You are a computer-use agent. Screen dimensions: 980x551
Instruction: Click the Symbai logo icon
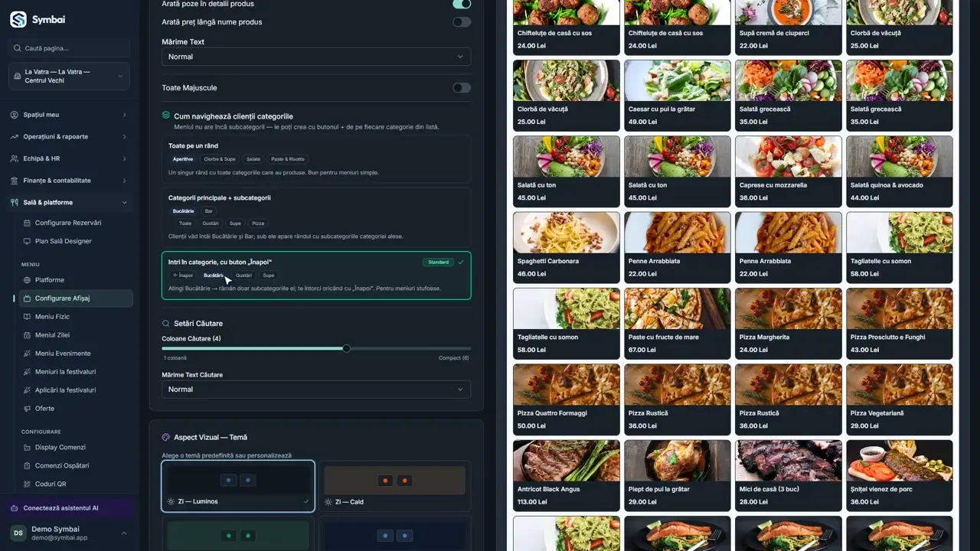tap(18, 20)
